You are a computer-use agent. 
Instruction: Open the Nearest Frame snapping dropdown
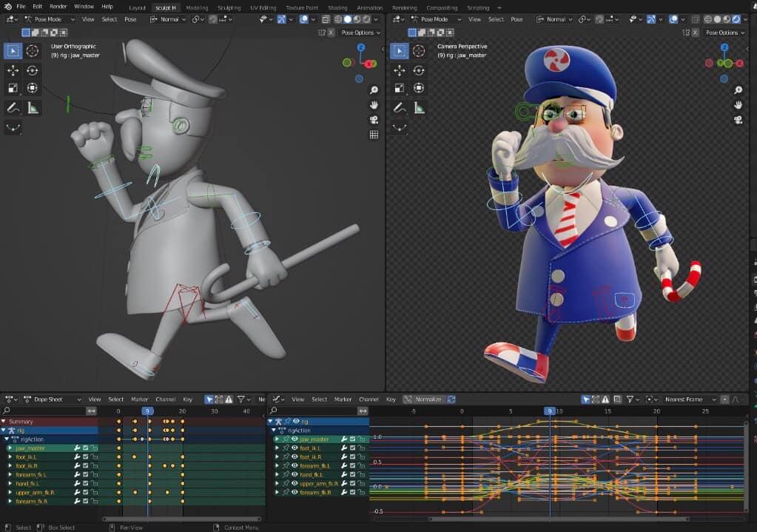point(690,400)
